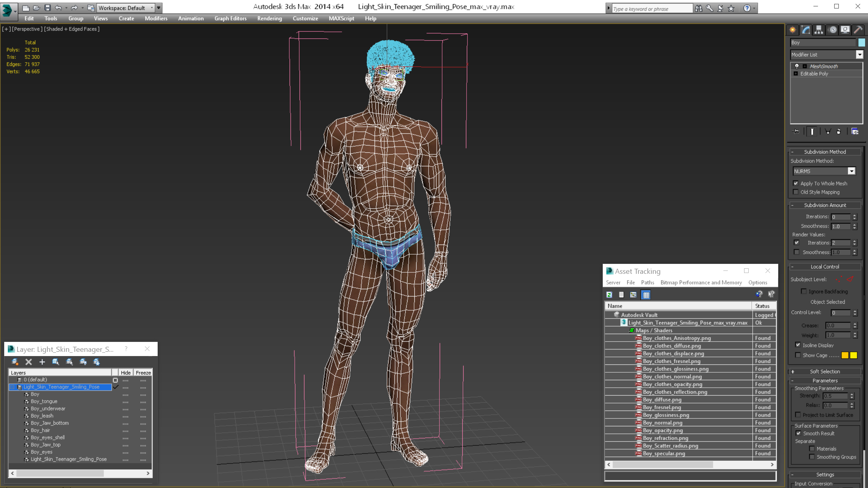Click Save File icon in title bar
This screenshot has width=868, height=488.
tap(48, 8)
